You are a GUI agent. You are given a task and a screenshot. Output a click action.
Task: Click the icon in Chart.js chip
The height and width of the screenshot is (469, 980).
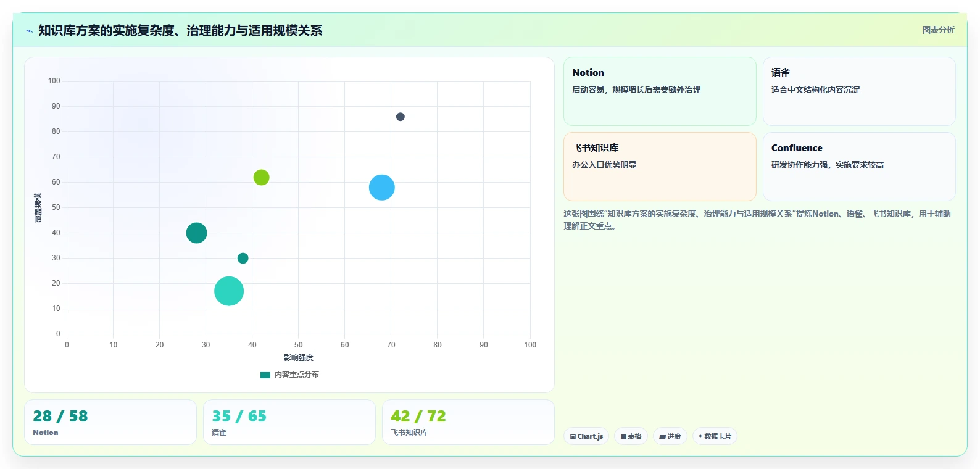coord(573,437)
